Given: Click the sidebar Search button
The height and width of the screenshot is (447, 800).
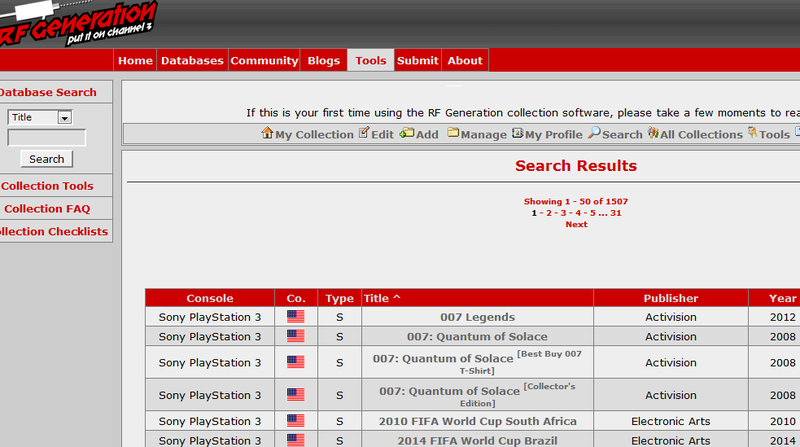Looking at the screenshot, I should 46,159.
